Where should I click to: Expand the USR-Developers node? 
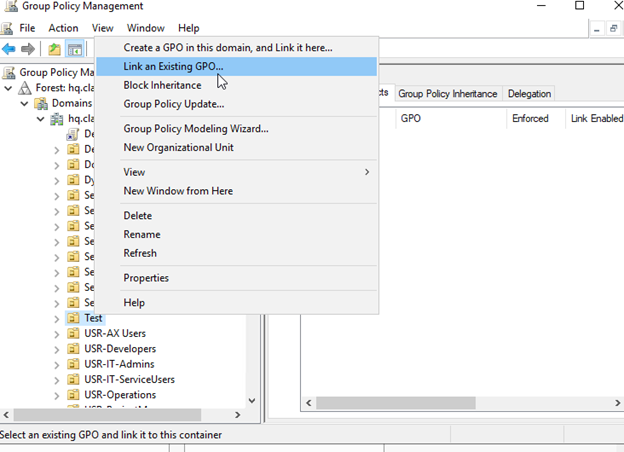coord(57,349)
